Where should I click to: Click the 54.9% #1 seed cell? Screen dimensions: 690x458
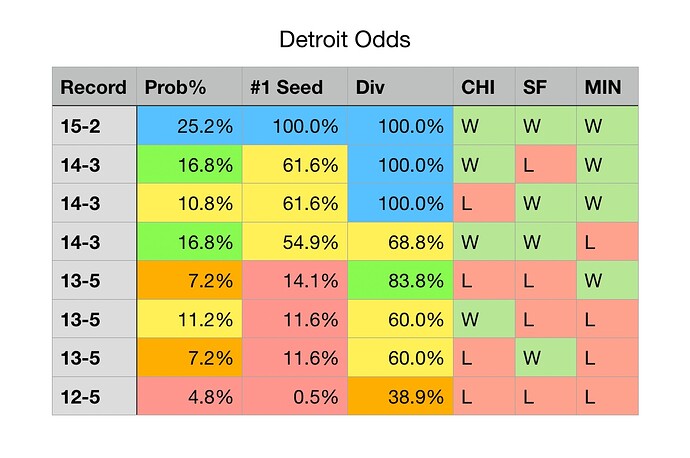(x=294, y=241)
